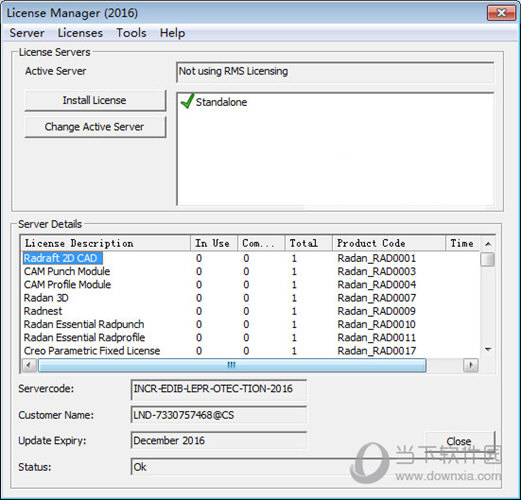Click the list's scroll up arrow
The width and height of the screenshot is (521, 500).
point(488,244)
